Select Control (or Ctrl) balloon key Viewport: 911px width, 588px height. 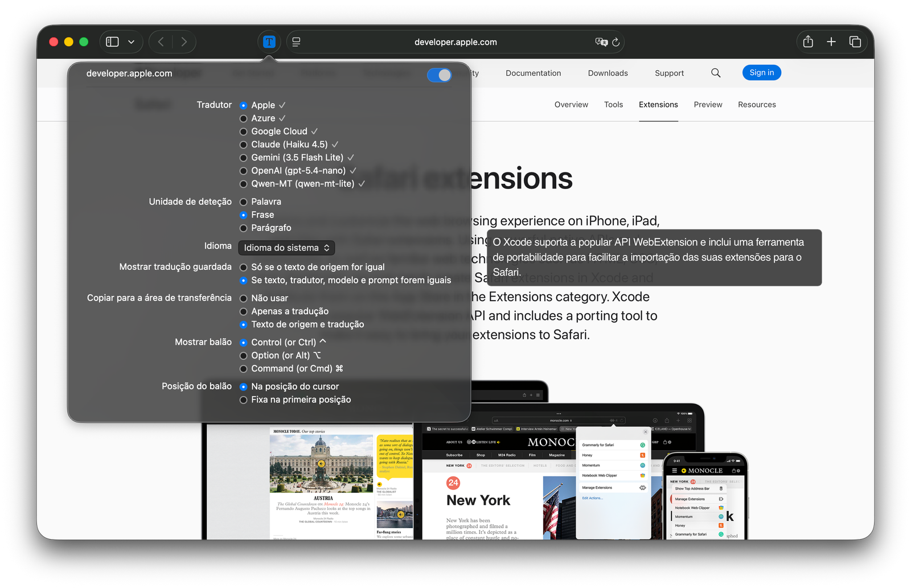(x=244, y=343)
